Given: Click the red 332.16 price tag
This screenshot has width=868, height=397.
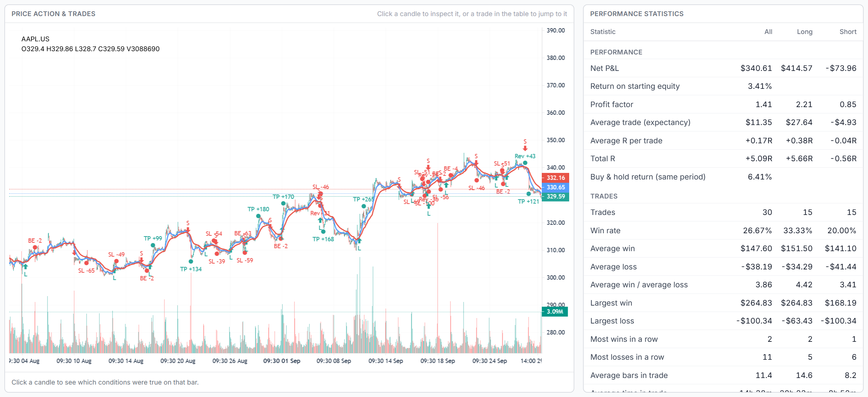Looking at the screenshot, I should (x=555, y=178).
